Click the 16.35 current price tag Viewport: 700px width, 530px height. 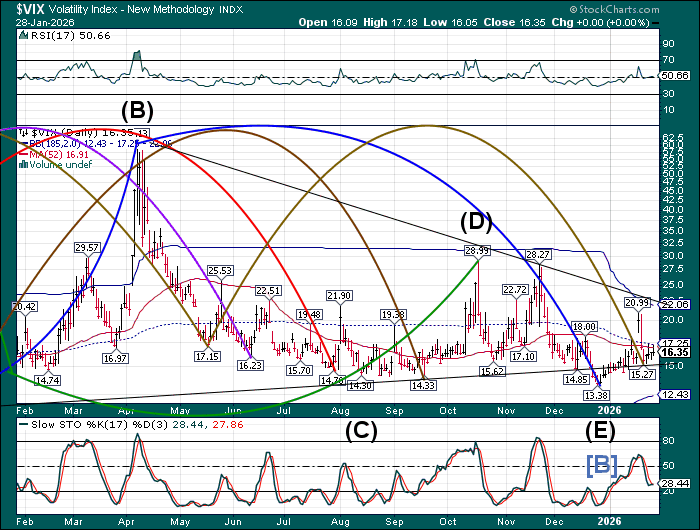[675, 352]
